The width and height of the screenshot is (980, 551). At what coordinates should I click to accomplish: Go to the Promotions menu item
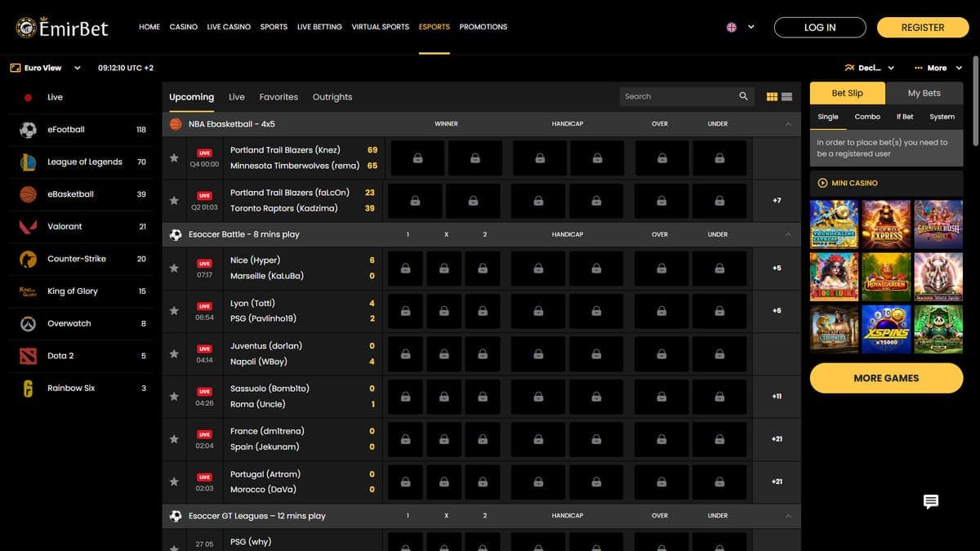483,27
